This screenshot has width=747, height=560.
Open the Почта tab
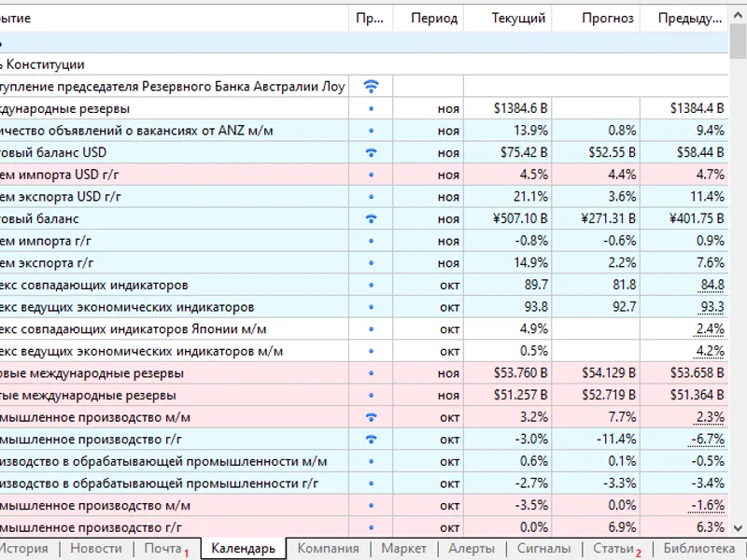162,549
